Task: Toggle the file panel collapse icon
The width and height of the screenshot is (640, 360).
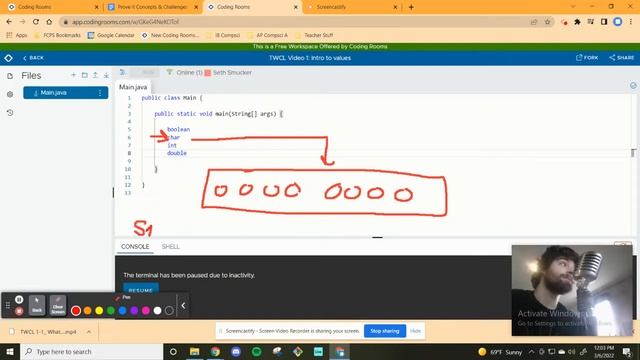Action: 122,72
